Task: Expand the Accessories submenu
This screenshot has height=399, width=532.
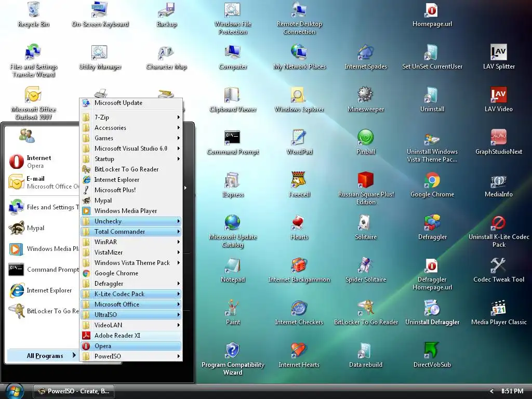Action: [x=131, y=128]
